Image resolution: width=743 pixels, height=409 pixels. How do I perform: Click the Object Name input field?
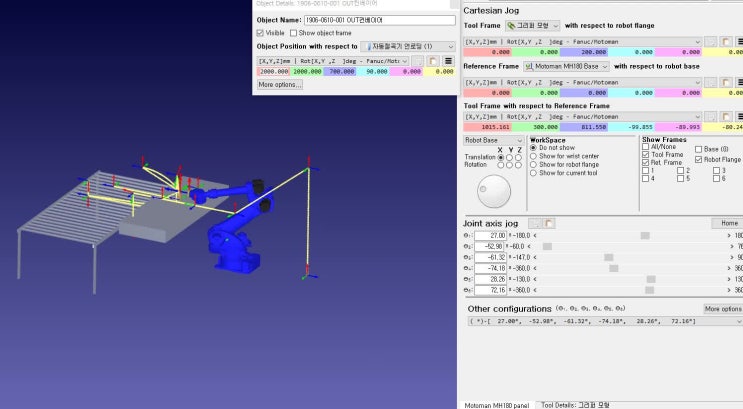click(380, 20)
